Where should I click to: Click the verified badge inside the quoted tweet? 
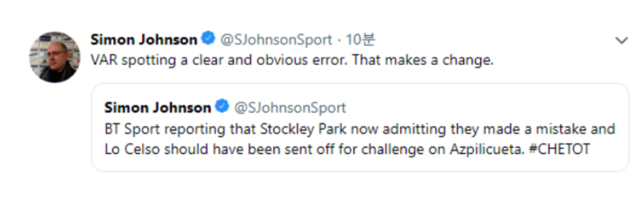click(222, 107)
